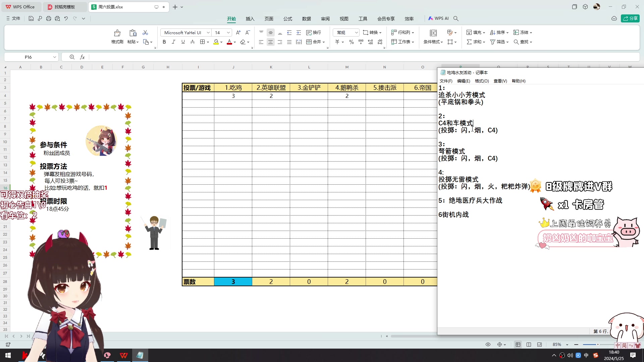The width and height of the screenshot is (644, 362).
Task: Click the 分享 (Share) button
Action: 630,18
